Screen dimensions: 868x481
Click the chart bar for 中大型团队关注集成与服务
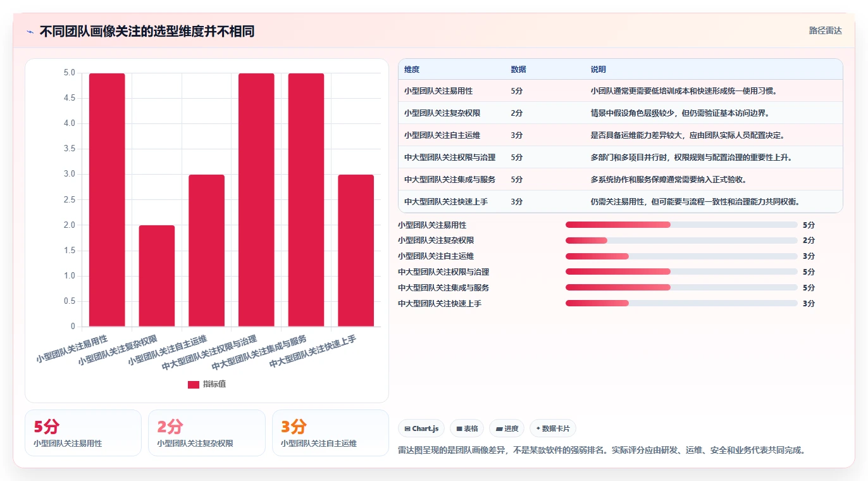306,199
